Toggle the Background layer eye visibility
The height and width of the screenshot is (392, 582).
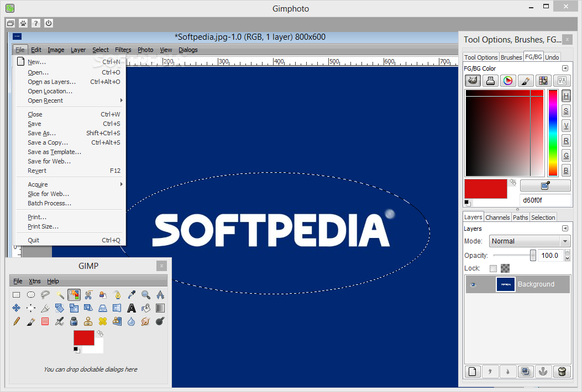tap(473, 285)
